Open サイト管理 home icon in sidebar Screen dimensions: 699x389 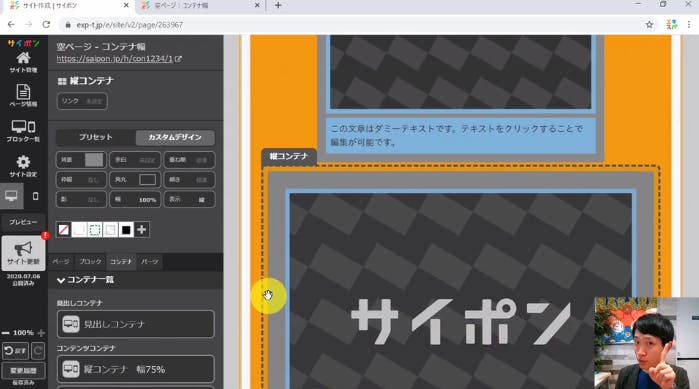(23, 62)
